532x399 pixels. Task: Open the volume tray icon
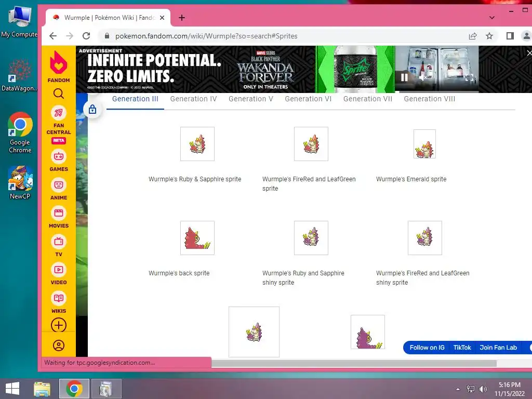[x=483, y=389]
